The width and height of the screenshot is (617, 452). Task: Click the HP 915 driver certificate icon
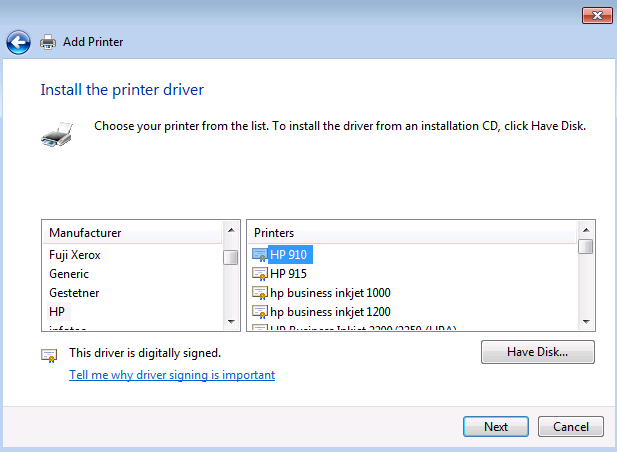(x=260, y=274)
